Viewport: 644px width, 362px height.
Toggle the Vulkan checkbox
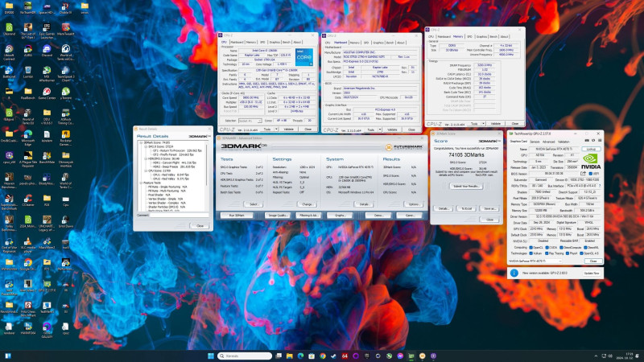(x=531, y=253)
